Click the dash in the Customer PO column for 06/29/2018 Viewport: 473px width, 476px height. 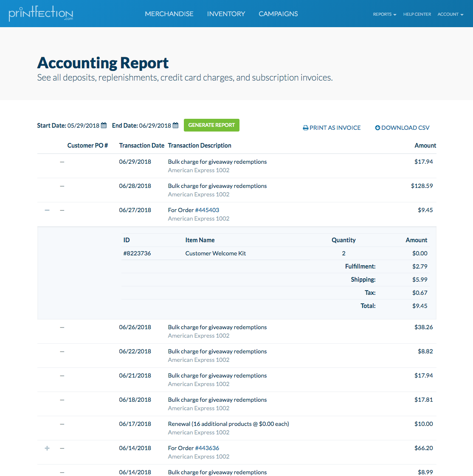62,162
